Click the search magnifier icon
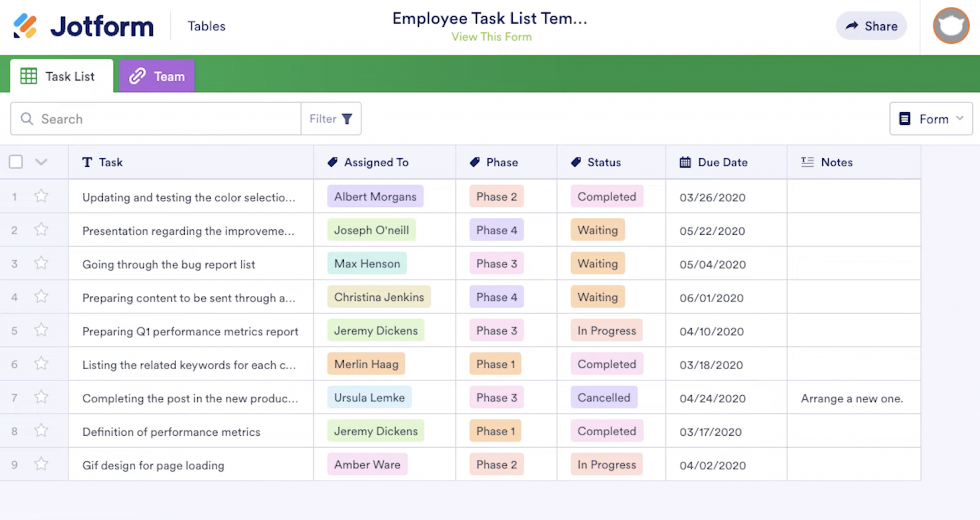The height and width of the screenshot is (520, 980). point(27,119)
